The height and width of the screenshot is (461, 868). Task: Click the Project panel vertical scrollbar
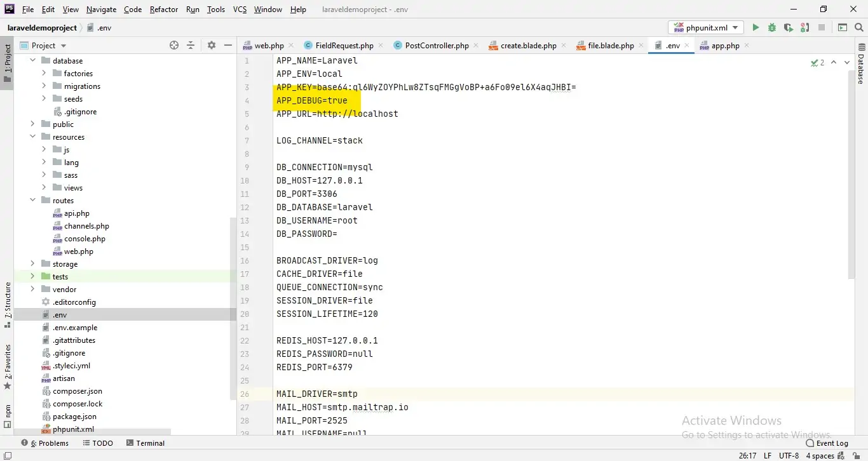[x=233, y=307]
